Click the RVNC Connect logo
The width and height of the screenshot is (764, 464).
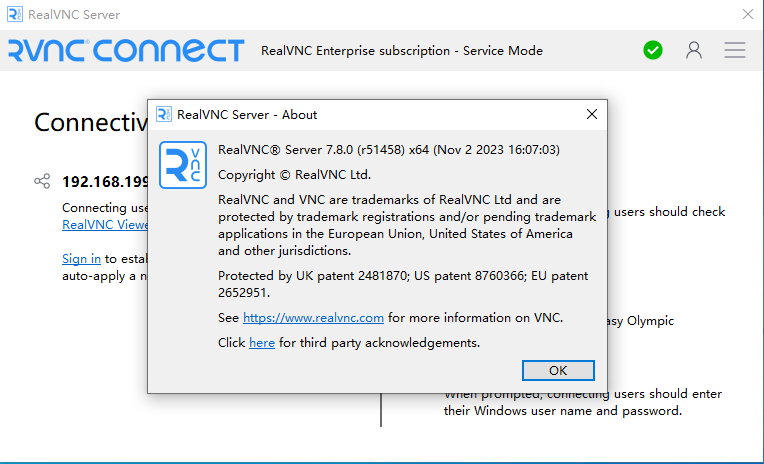point(126,50)
